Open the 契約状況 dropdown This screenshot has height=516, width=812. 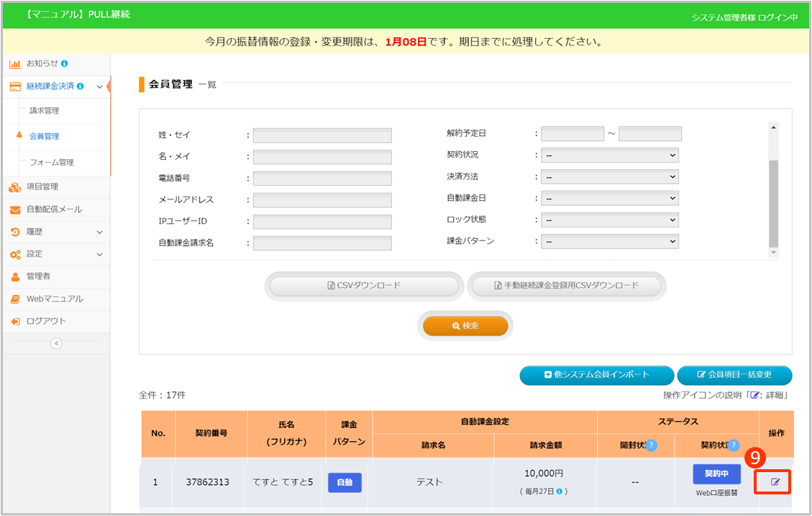[609, 155]
